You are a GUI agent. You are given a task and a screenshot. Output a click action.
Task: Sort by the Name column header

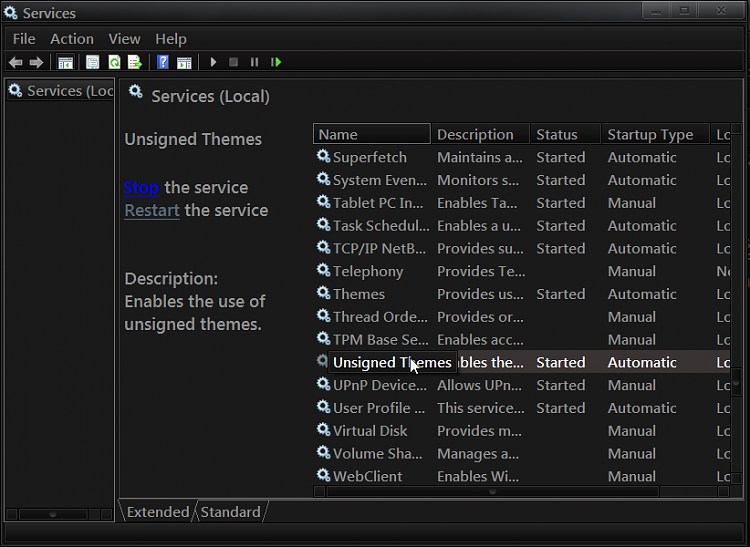pos(372,134)
